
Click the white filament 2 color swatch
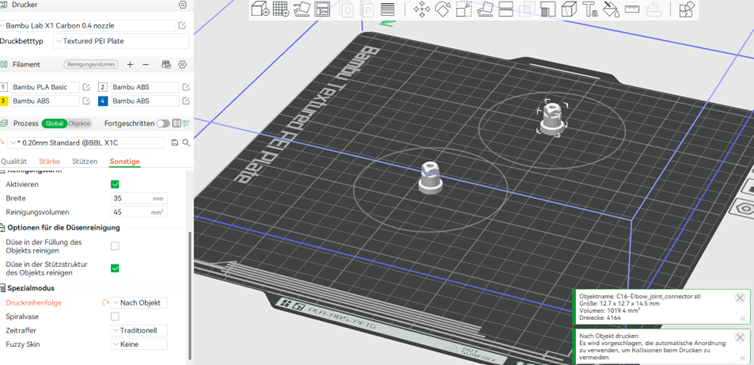(102, 88)
